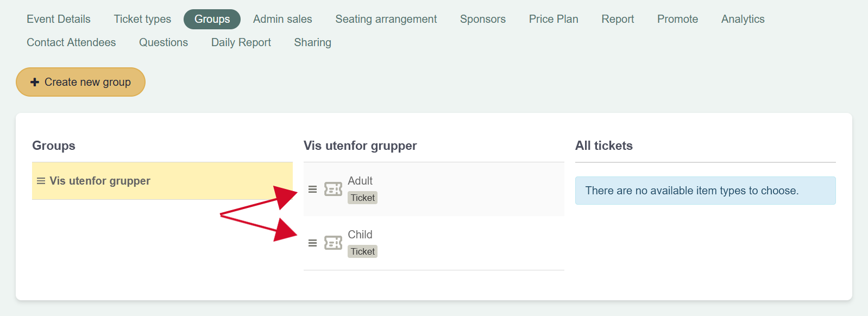Click the drag handle beside Adult ticket
868x316 pixels.
coord(312,189)
